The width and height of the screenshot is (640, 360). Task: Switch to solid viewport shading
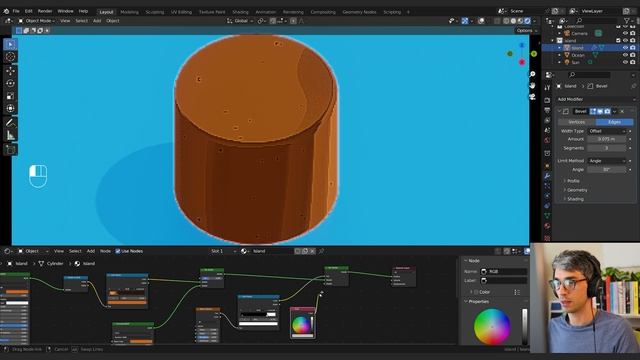tap(513, 21)
